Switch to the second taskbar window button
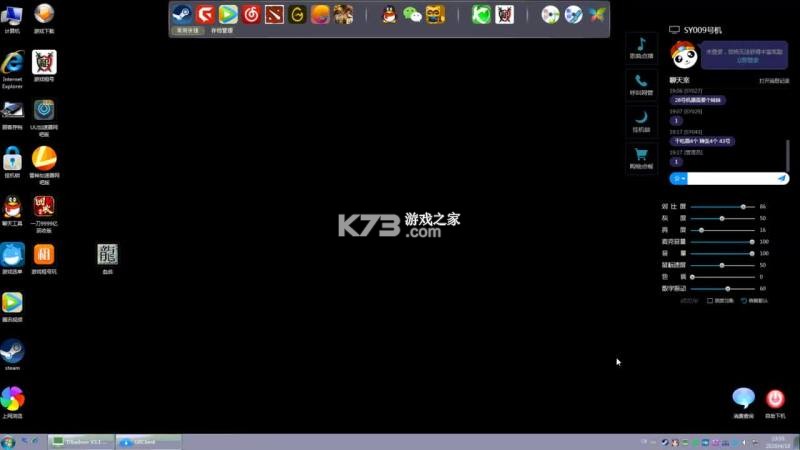The image size is (800, 450). (x=148, y=442)
